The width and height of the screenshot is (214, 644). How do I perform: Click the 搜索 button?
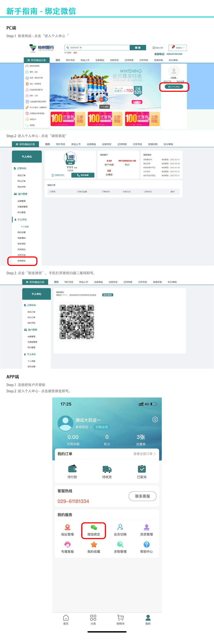coord(138,48)
